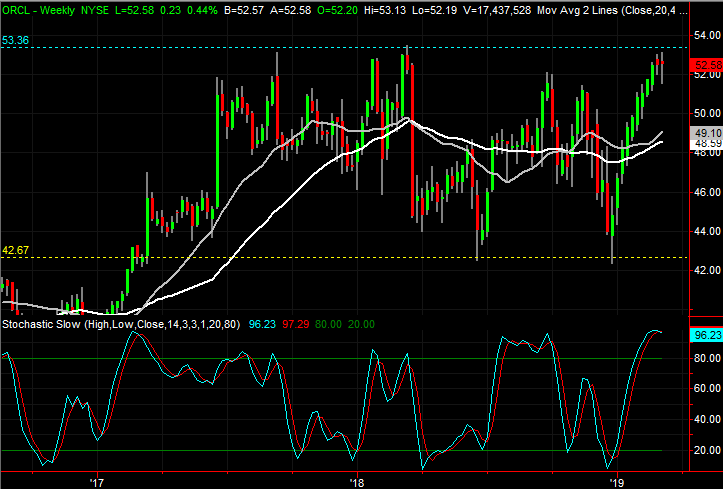
Task: Click the 42.67 support level label
Action: (15, 249)
